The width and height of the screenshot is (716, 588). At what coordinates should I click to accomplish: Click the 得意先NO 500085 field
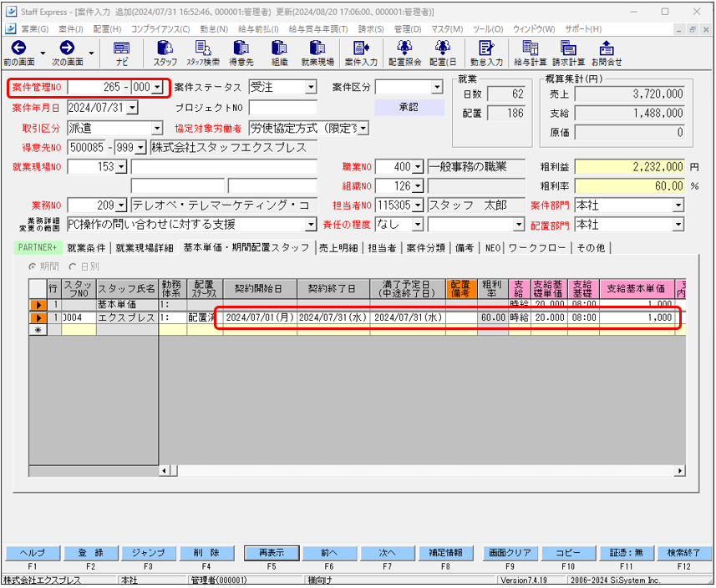86,148
